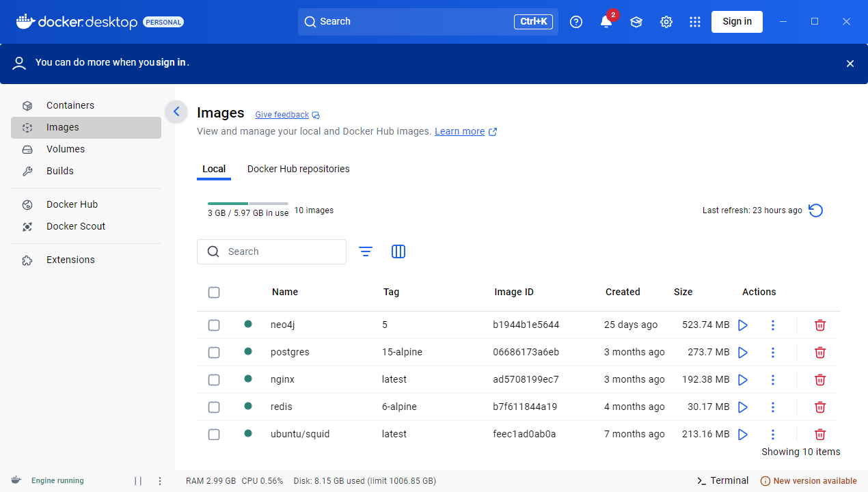Run the nginx image
Screen dimensions: 868x492
743,380
